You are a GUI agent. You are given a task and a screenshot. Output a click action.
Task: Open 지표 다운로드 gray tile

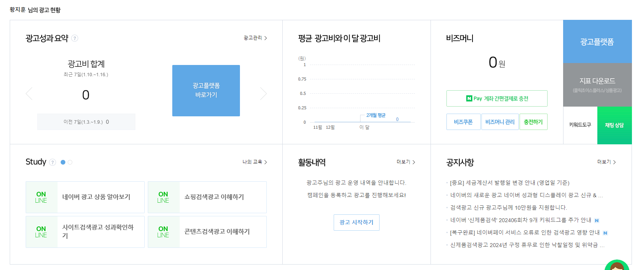coord(597,85)
